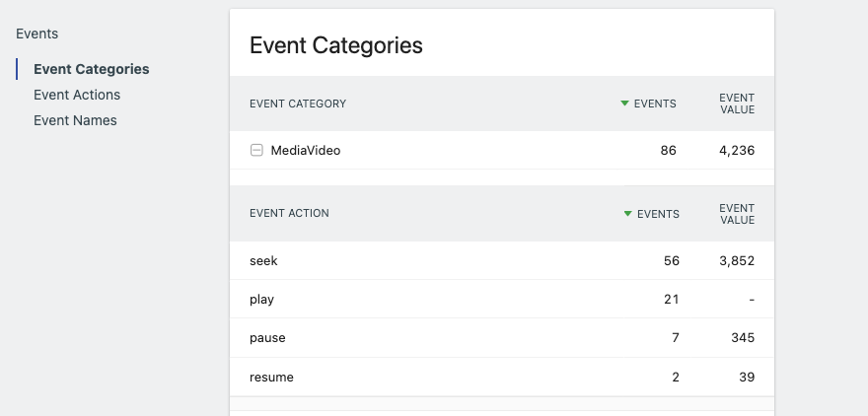Click the 345 event value for pause

click(x=743, y=338)
